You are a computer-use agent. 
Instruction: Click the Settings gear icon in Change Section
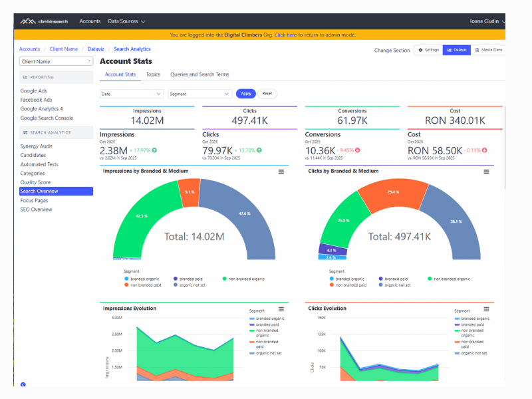click(420, 50)
